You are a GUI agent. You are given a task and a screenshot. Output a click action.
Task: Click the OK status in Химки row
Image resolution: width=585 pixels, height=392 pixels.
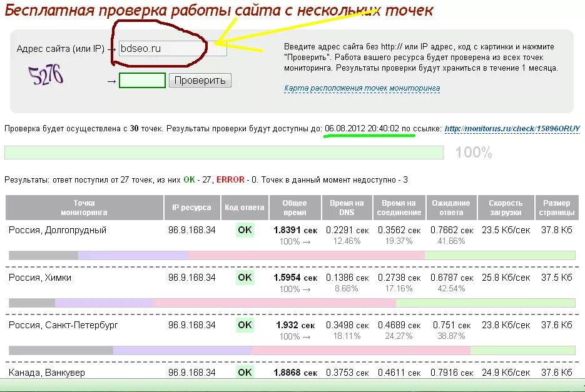point(245,278)
